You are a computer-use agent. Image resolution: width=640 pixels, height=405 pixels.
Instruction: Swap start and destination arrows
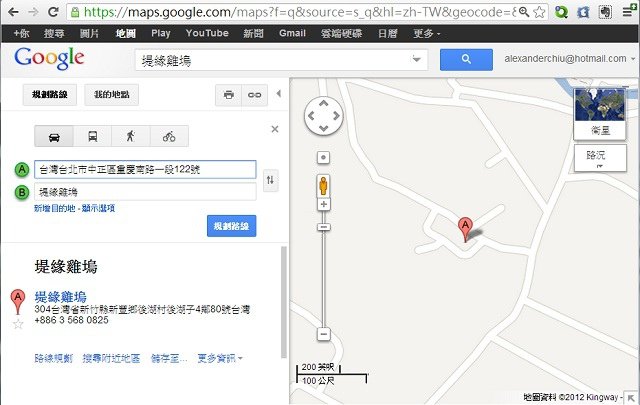[x=270, y=180]
